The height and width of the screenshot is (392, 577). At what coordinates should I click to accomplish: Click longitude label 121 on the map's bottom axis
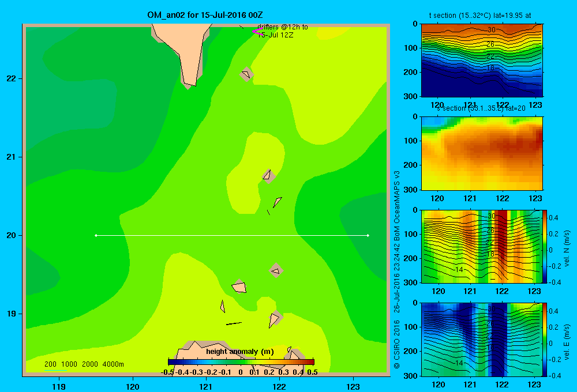point(206,386)
